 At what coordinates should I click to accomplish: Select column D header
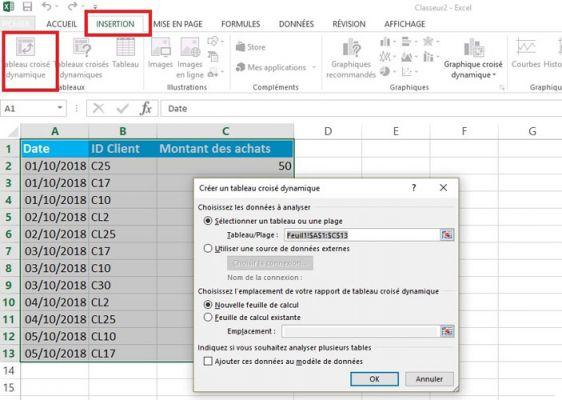[x=328, y=131]
